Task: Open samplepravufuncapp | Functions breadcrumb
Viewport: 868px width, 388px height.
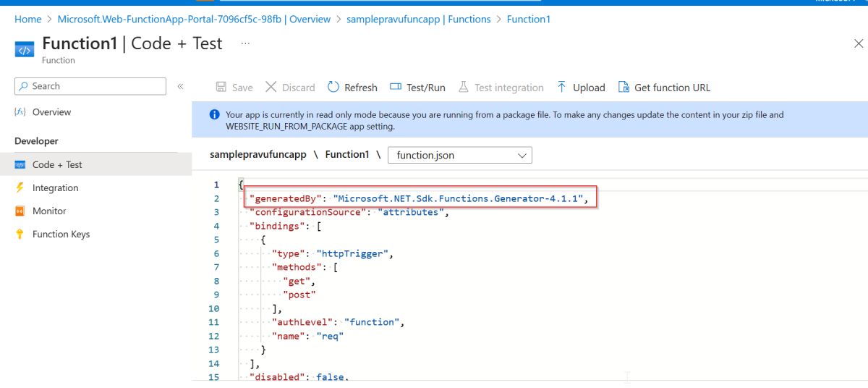Action: tap(419, 20)
